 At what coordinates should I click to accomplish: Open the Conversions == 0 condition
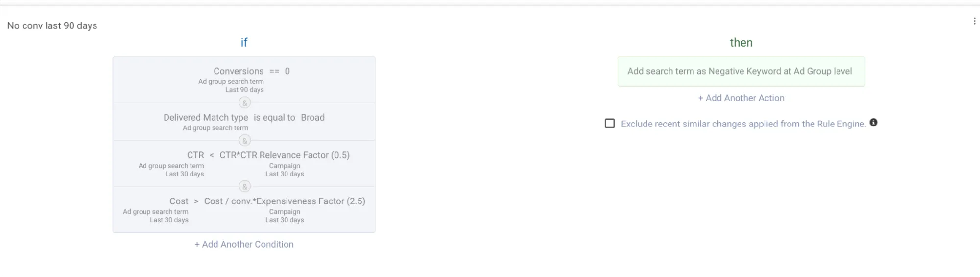click(x=244, y=79)
